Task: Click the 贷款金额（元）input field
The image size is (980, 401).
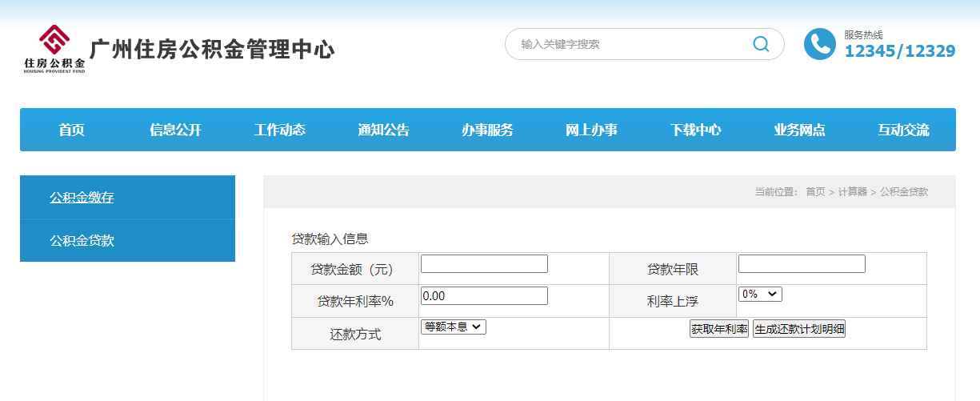Action: (x=484, y=263)
